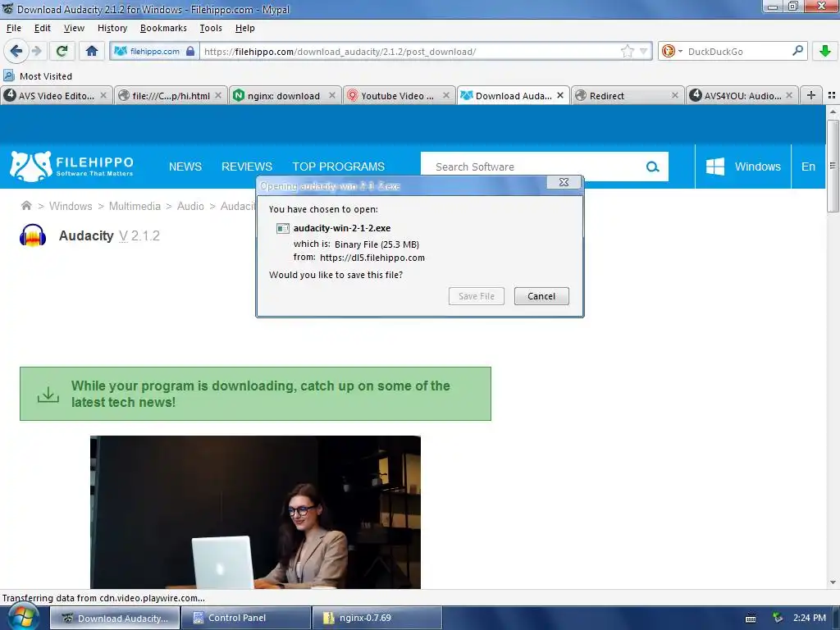The width and height of the screenshot is (840, 630).
Task: Open the NEWS section
Action: tap(185, 167)
